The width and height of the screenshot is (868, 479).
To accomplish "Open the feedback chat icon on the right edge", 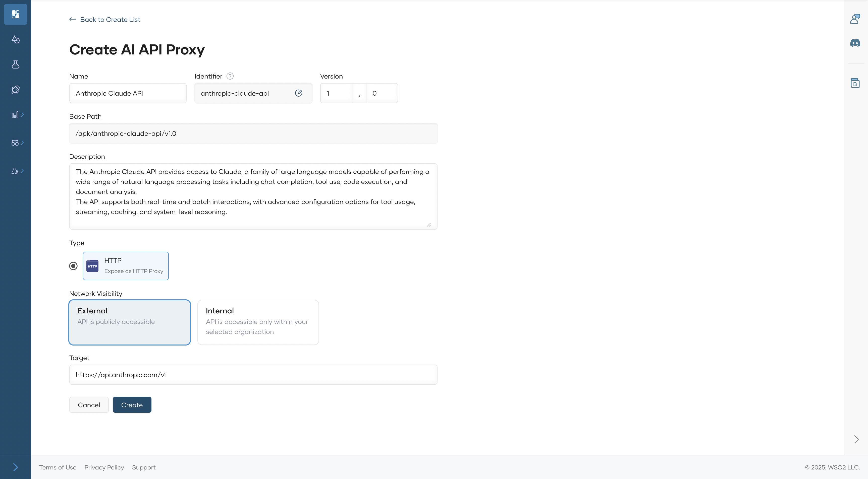I will 855,19.
